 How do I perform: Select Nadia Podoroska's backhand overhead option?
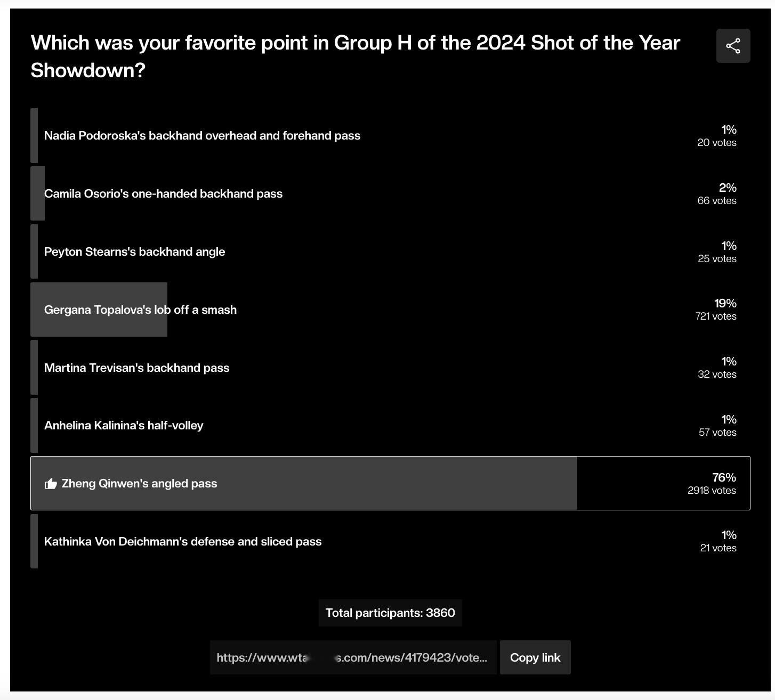tap(390, 135)
